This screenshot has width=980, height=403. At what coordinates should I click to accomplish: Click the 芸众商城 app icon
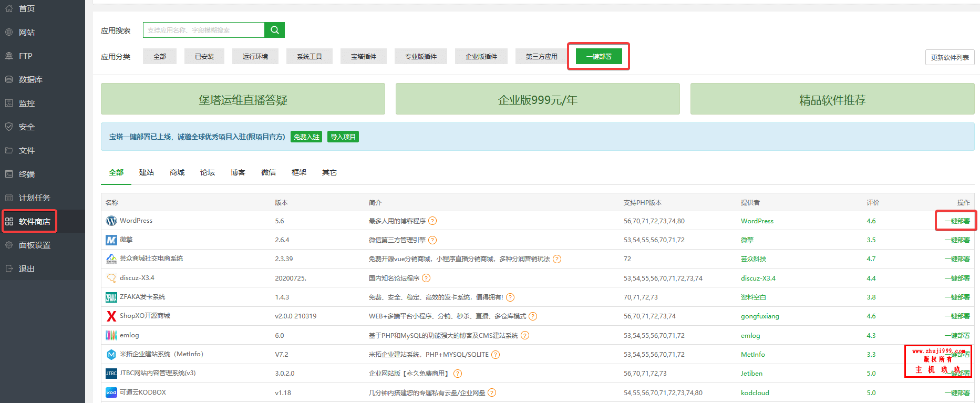pyautogui.click(x=111, y=259)
